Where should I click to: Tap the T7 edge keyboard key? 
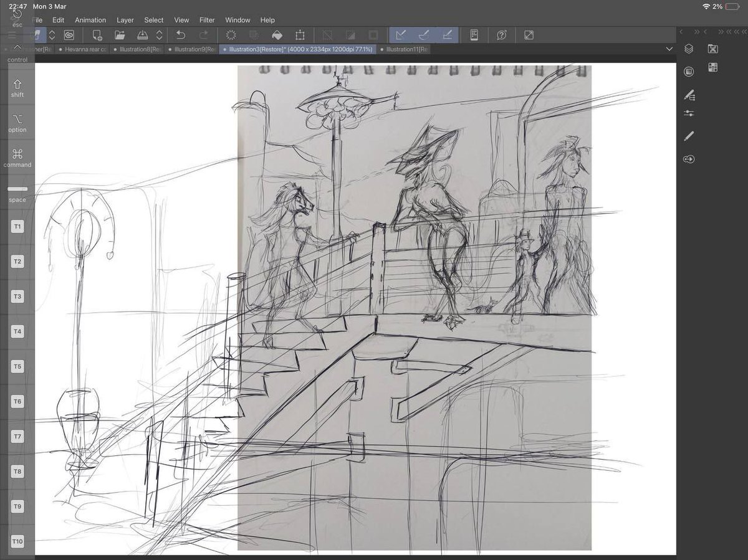click(x=17, y=437)
